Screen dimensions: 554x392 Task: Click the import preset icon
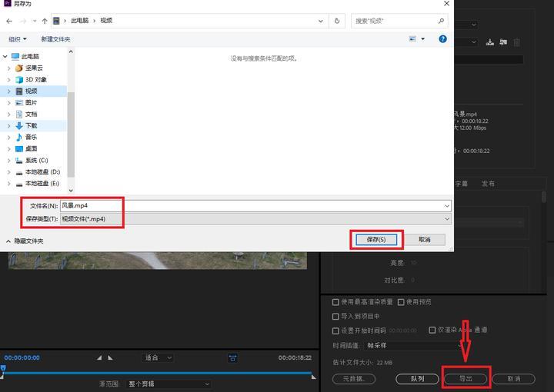click(502, 42)
